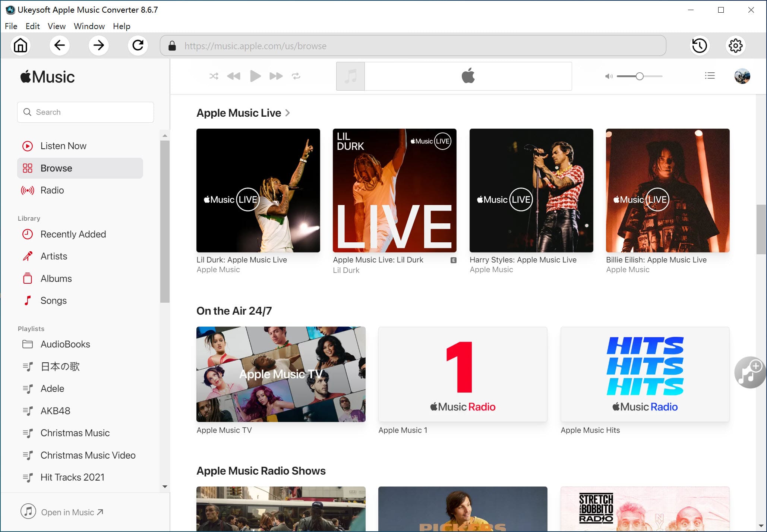Select the Window menu item
Image resolution: width=767 pixels, height=532 pixels.
pos(89,26)
